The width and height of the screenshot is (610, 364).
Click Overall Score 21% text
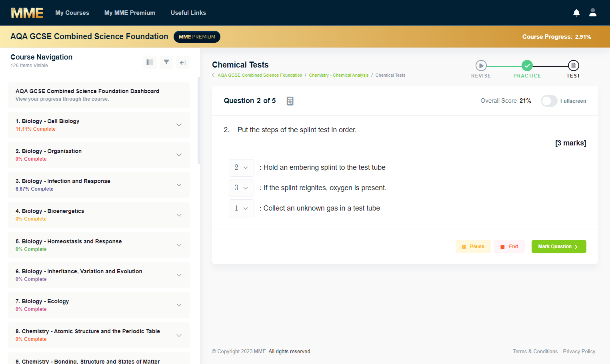[506, 101]
